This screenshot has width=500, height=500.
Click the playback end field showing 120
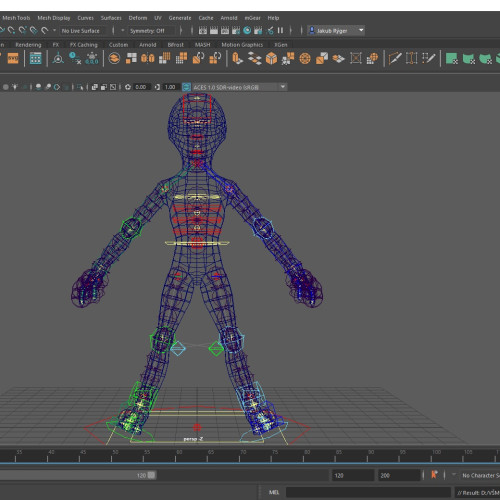pos(353,475)
